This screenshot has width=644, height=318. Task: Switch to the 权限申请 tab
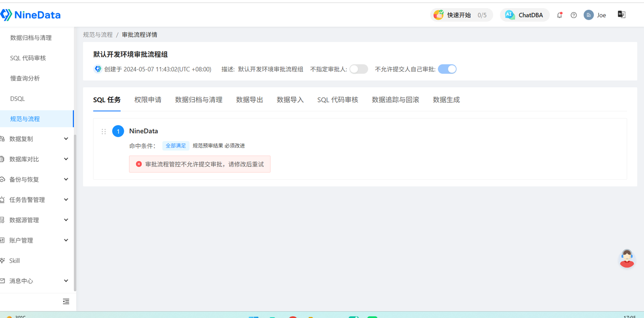(x=148, y=100)
